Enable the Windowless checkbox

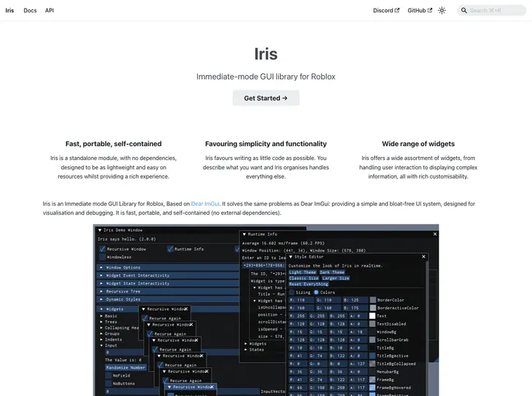pyautogui.click(x=102, y=257)
